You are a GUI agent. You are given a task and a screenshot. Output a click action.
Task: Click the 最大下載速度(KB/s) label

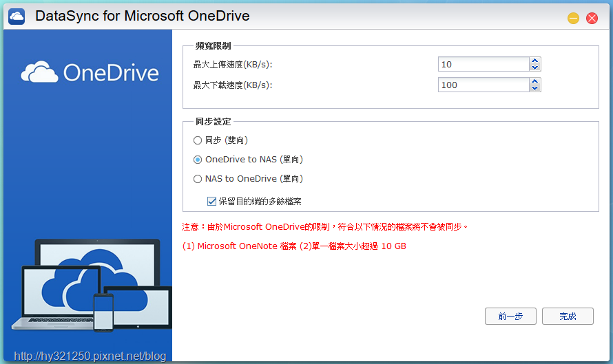(x=233, y=85)
